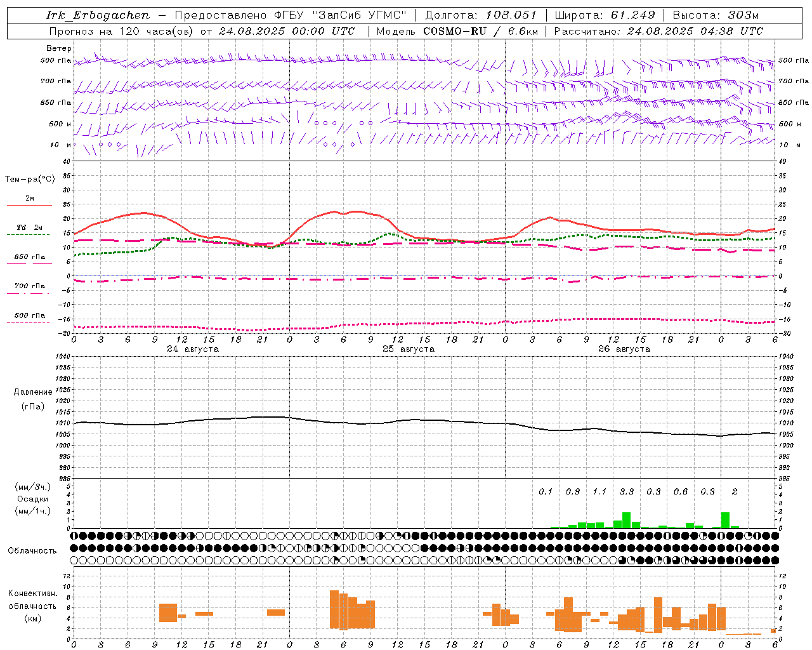
Task: Click the 25 августа date label
Action: coord(409,349)
